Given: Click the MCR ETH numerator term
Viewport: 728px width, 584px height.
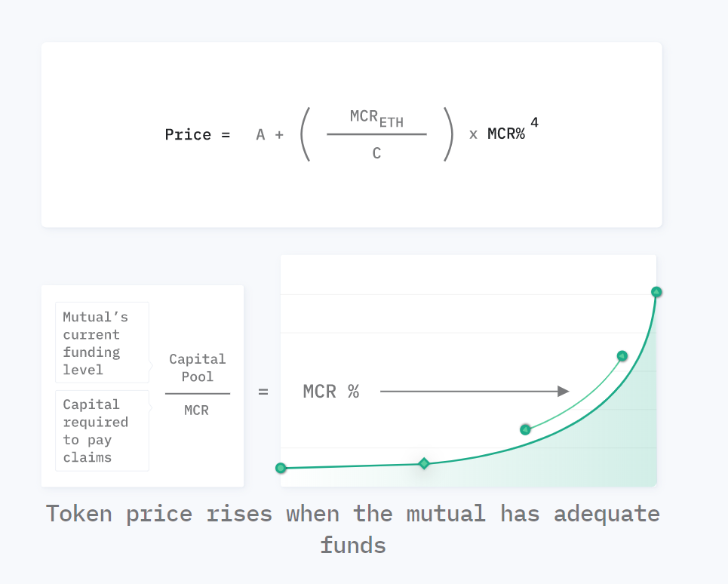Looking at the screenshot, I should 376,118.
